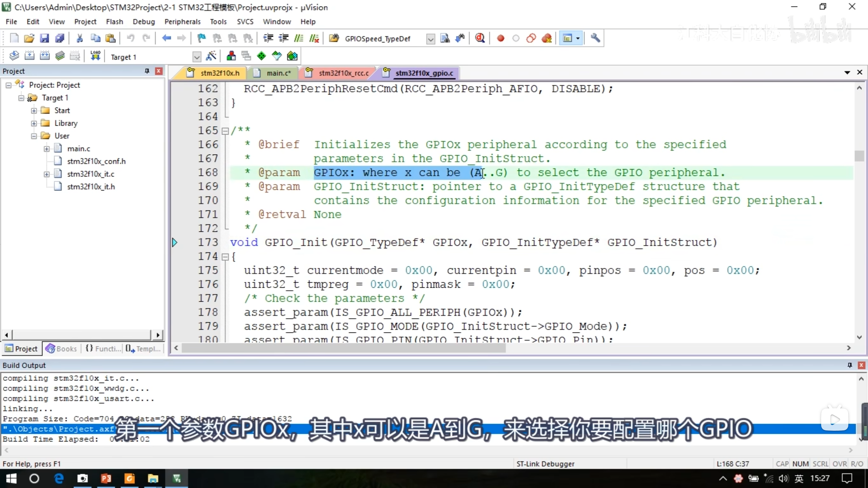Toggle pin on Project panel
This screenshot has width=868, height=488.
tap(147, 71)
